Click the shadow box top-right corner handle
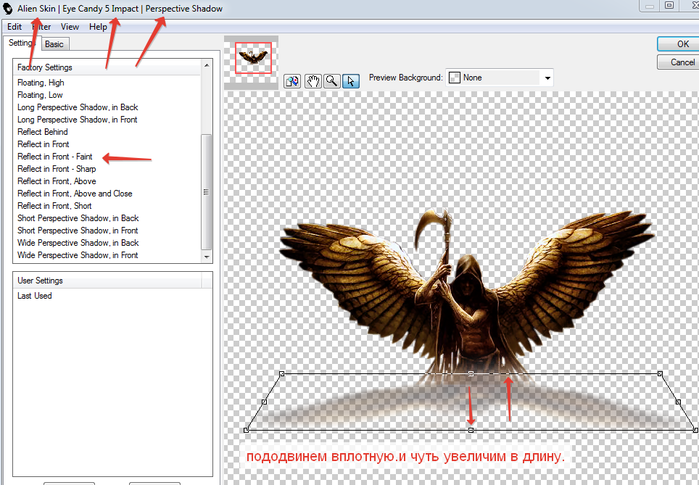 coord(660,374)
